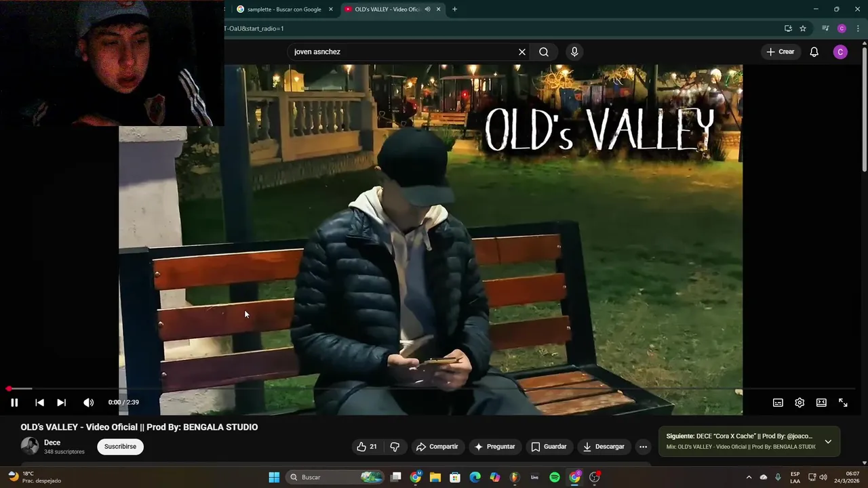
Task: Start voice search with the microphone
Action: [x=574, y=52]
